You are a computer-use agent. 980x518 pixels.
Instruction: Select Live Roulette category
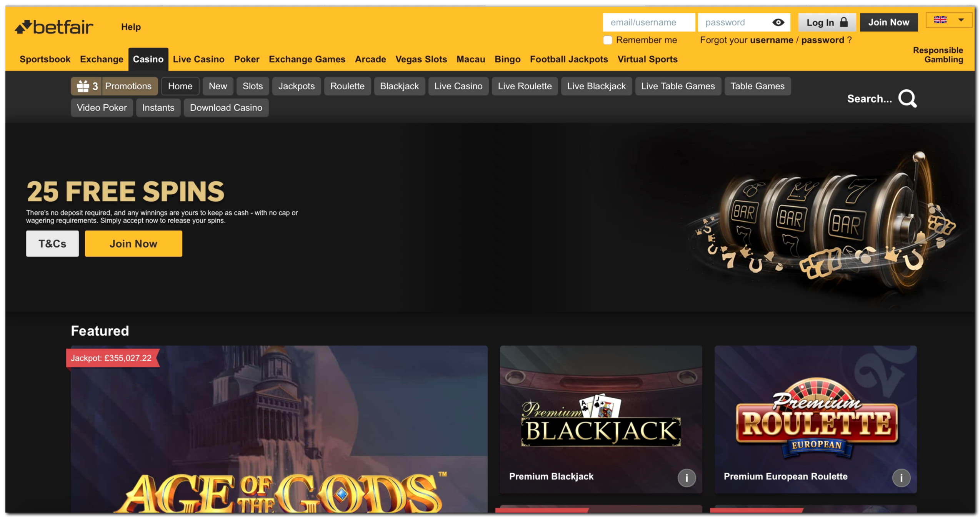[x=525, y=86]
